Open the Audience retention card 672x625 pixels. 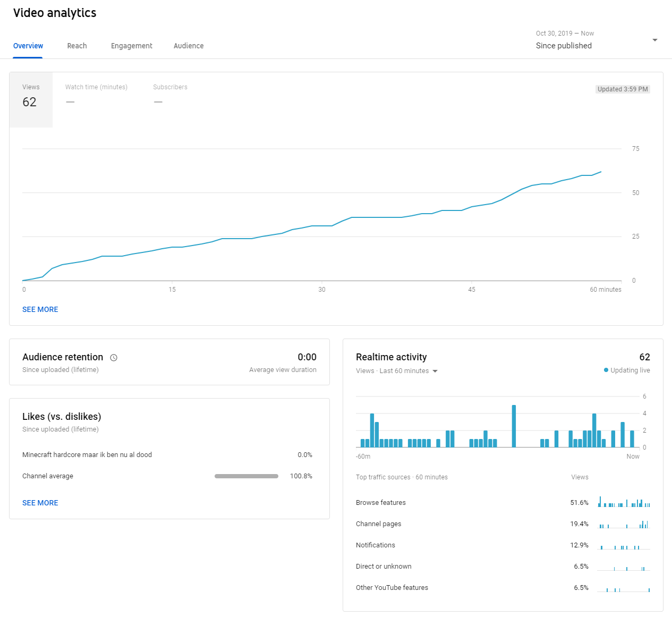[x=169, y=362]
